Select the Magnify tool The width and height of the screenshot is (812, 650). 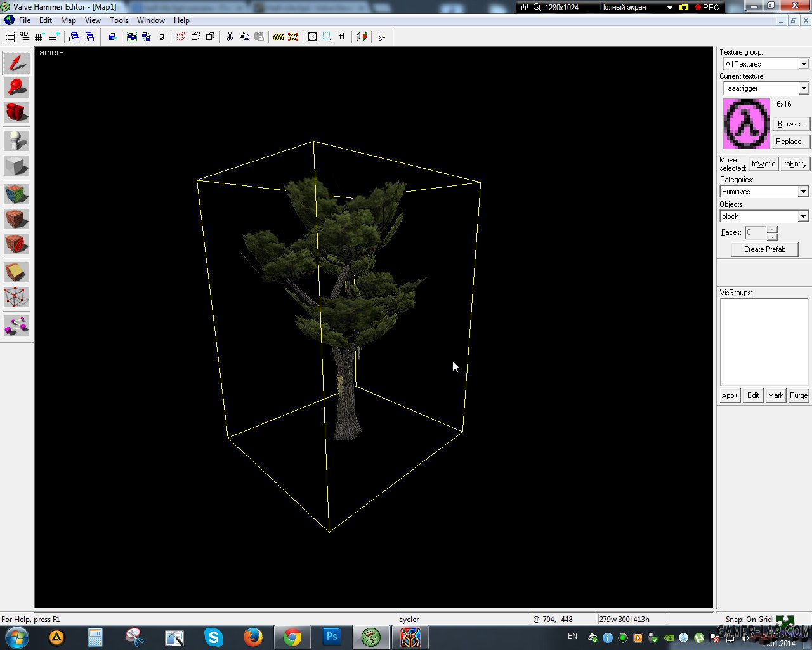click(x=16, y=87)
